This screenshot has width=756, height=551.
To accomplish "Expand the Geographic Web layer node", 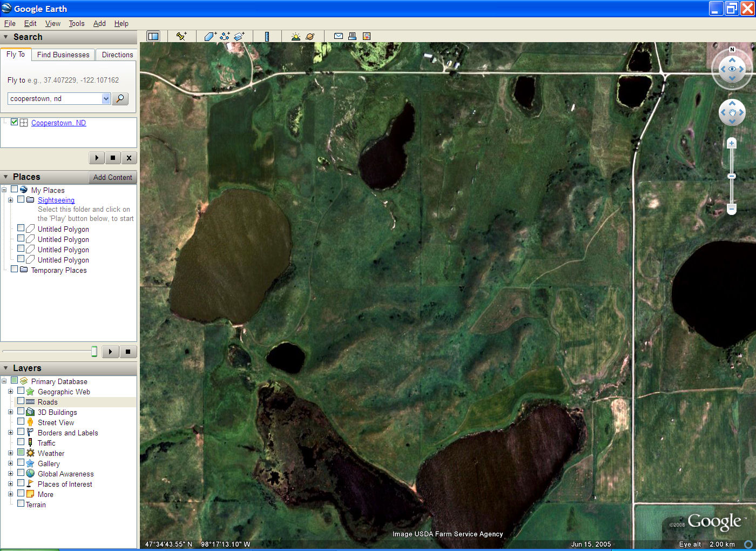I will (10, 391).
